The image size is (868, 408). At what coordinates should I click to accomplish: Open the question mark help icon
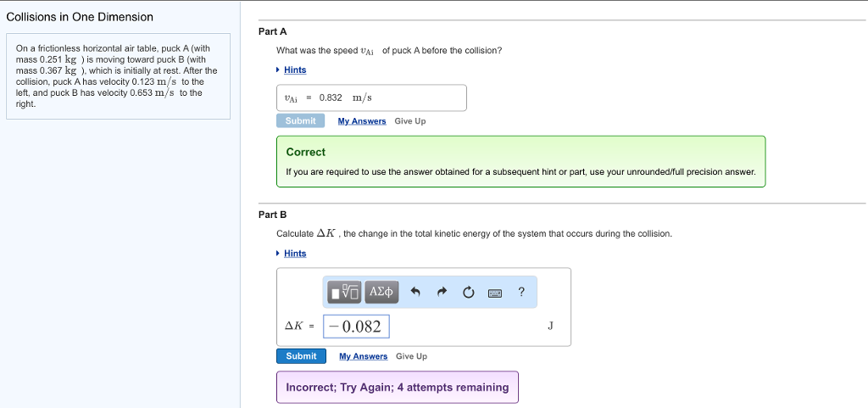[x=521, y=293]
